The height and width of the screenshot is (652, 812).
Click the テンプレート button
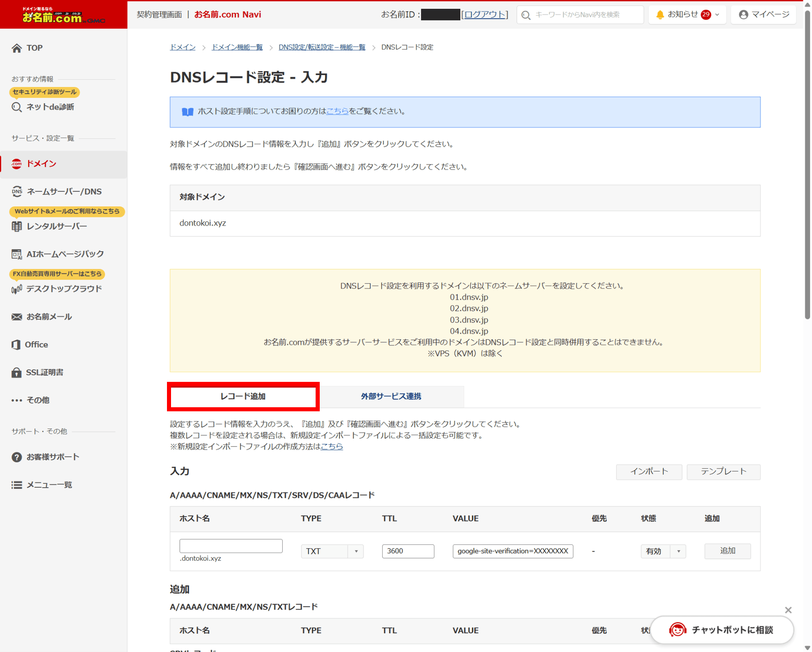coord(723,472)
